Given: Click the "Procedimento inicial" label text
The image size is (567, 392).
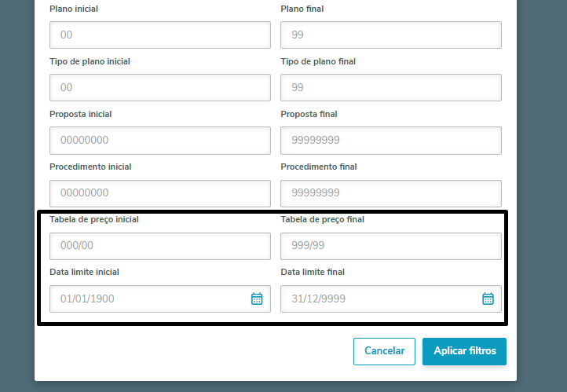Looking at the screenshot, I should point(90,167).
